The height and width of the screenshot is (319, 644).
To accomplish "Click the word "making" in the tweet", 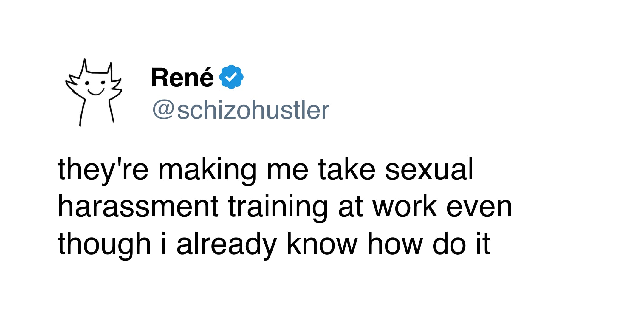I will pos(207,170).
